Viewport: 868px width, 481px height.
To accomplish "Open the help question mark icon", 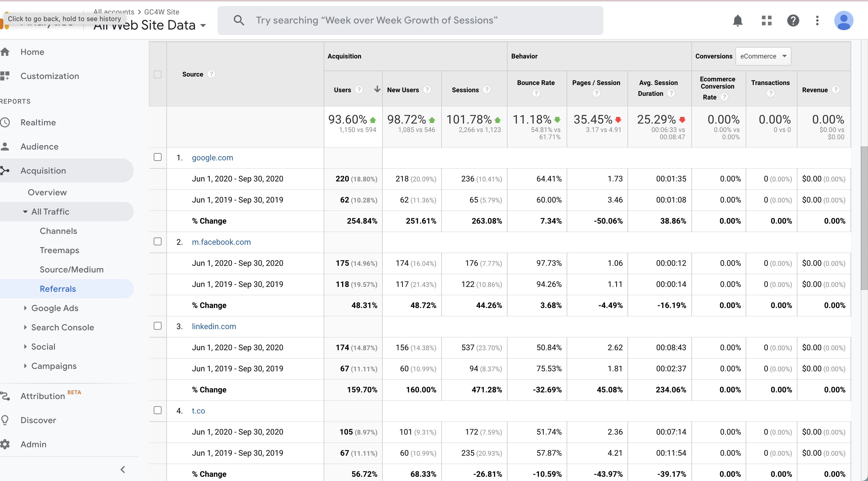I will tap(793, 20).
